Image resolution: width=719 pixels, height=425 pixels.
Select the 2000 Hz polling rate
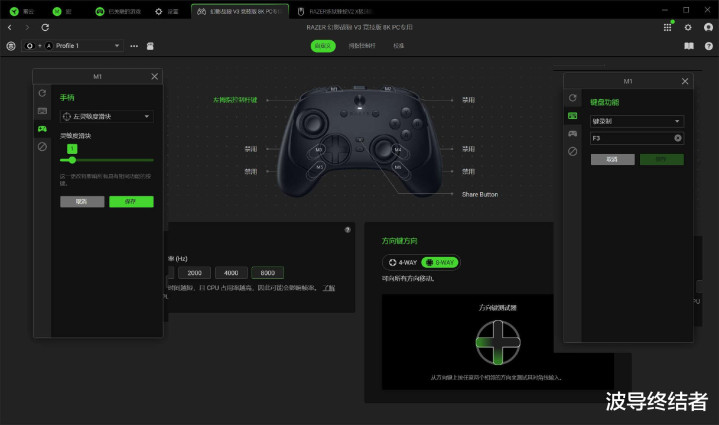[x=194, y=273]
